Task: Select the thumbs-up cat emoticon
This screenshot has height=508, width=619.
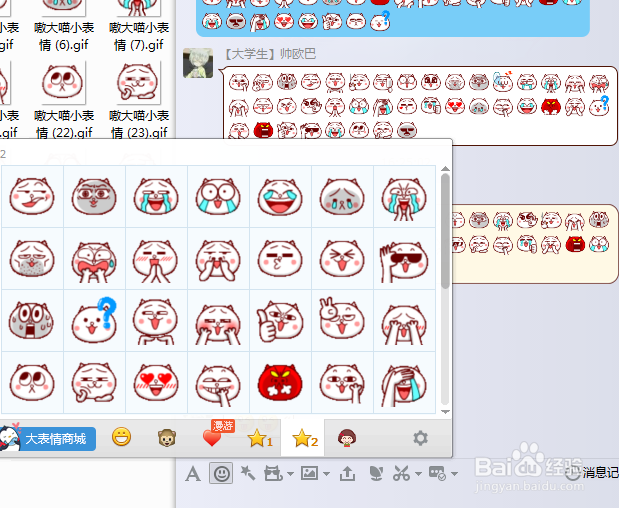Action: coord(280,321)
